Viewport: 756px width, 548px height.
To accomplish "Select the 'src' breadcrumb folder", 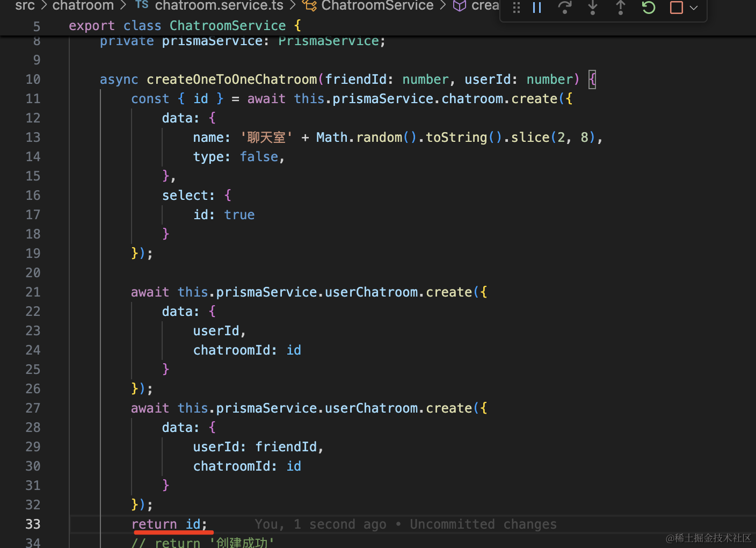I will coord(25,6).
